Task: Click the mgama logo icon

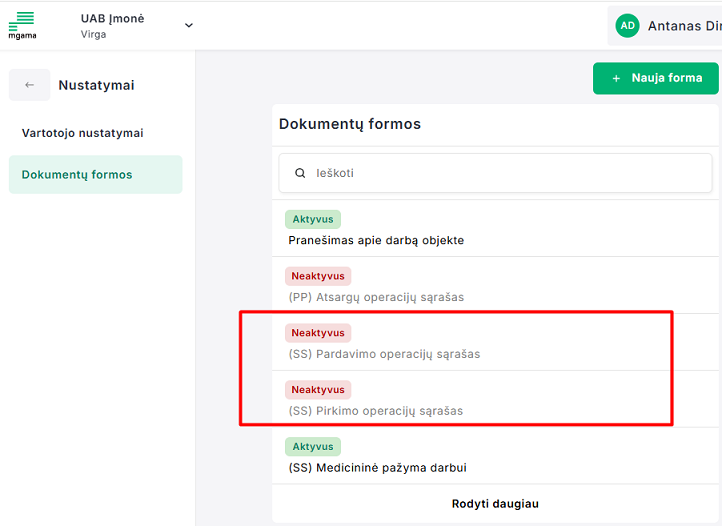Action: point(21,24)
